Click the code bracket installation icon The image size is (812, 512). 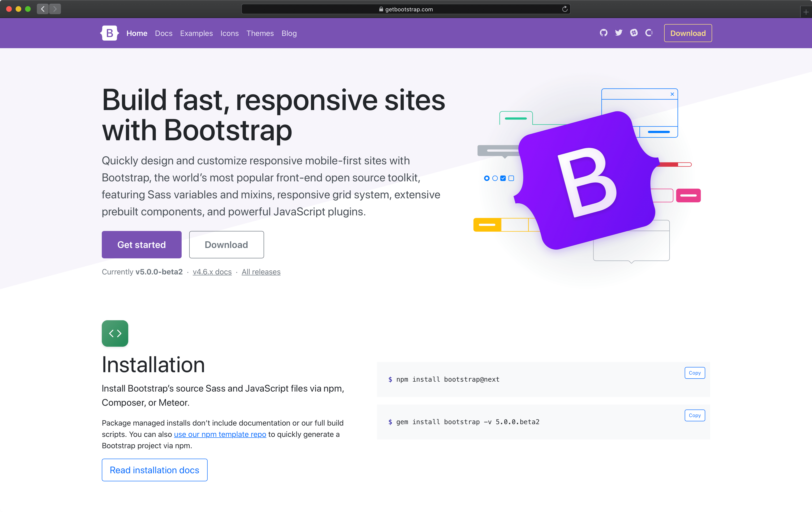(115, 333)
